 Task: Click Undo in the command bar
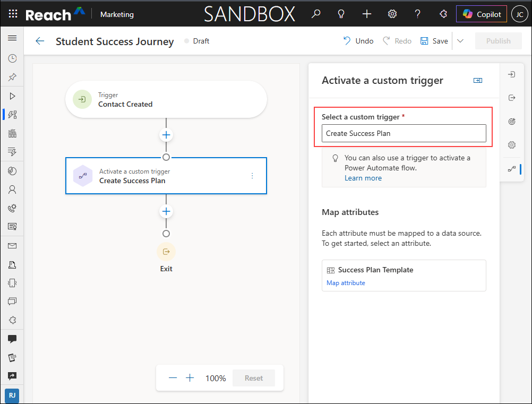coord(358,41)
